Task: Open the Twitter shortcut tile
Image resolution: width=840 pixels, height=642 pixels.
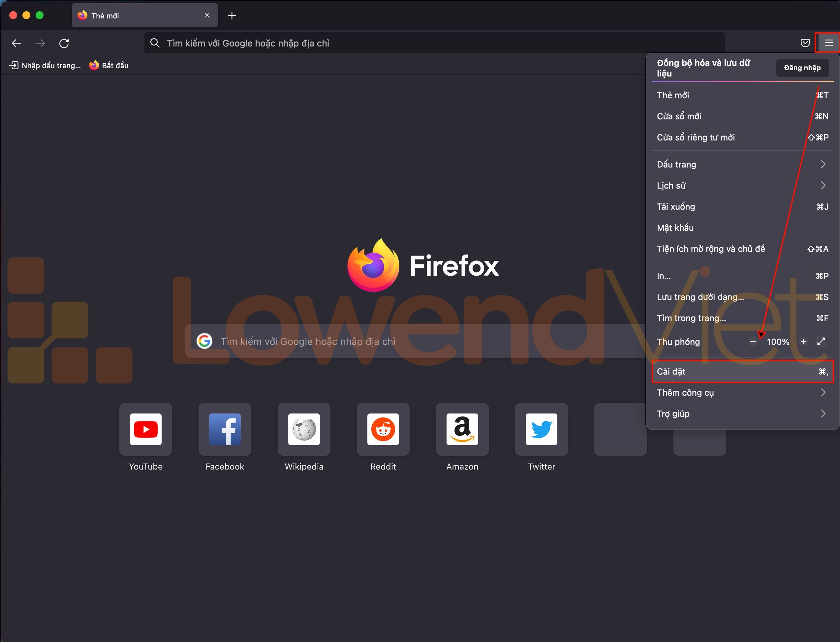Action: tap(542, 429)
